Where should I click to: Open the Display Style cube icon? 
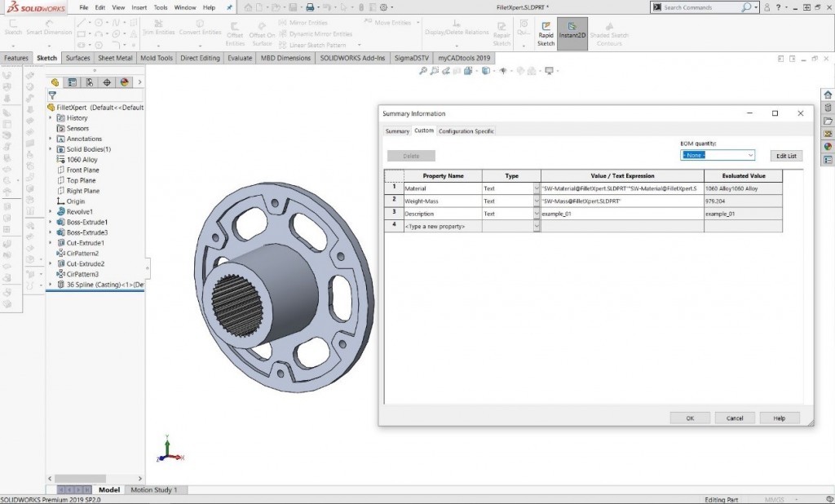(x=485, y=70)
